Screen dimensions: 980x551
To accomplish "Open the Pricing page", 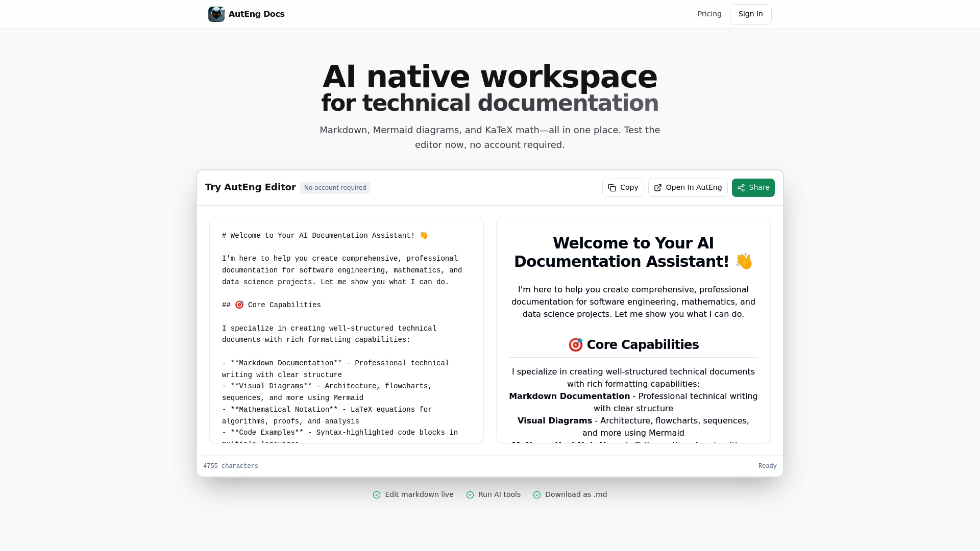I will tap(709, 14).
